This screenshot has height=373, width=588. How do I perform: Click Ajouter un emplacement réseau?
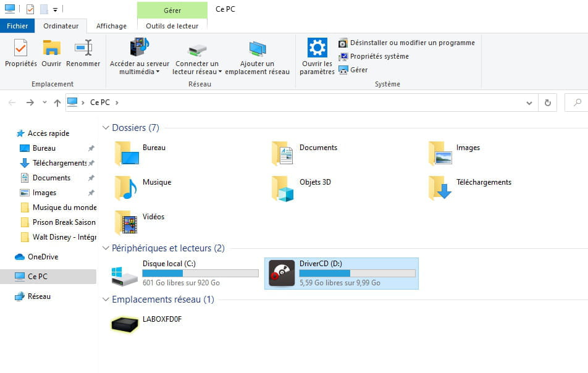tap(257, 57)
